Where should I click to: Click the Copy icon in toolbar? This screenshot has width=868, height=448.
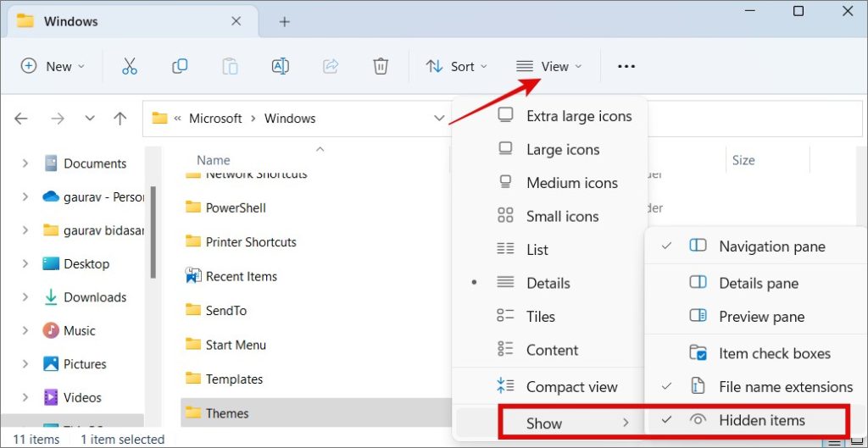[x=180, y=66]
